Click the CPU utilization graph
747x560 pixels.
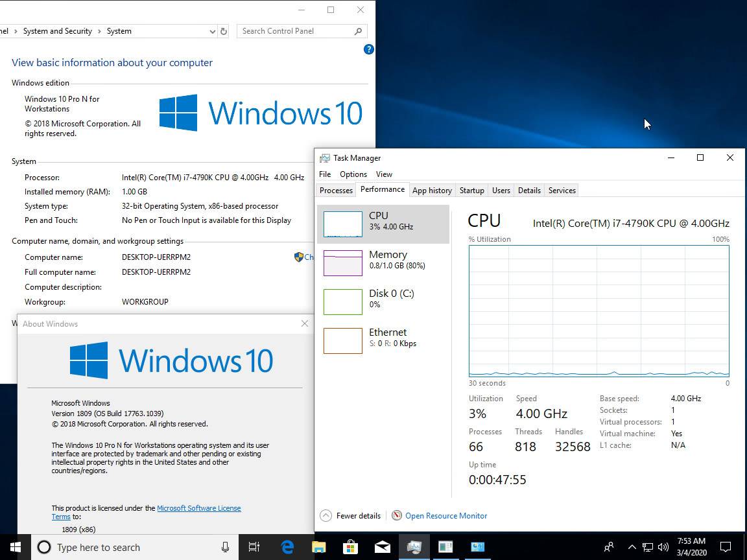click(x=599, y=311)
